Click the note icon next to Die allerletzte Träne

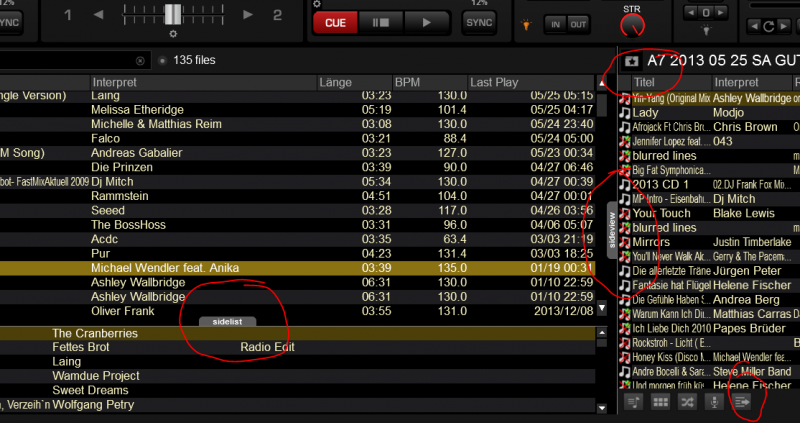[x=625, y=271]
